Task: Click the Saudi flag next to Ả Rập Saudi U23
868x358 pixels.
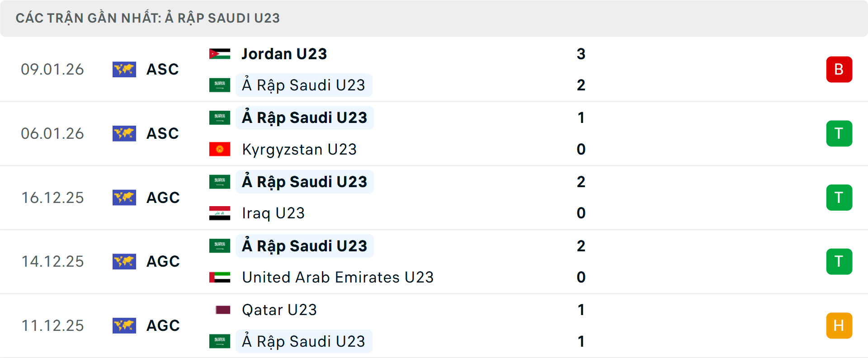Action: 220,85
